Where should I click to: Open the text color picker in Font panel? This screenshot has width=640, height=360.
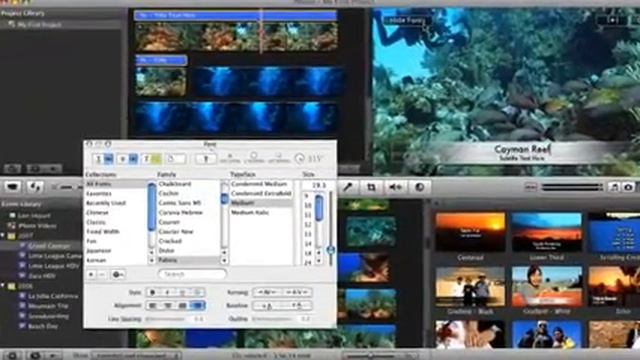151,158
